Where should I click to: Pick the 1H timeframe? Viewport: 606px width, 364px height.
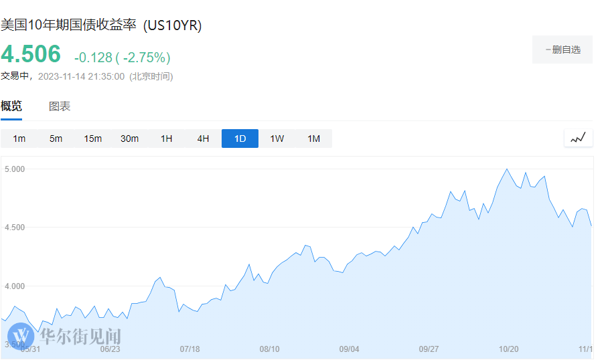[166, 139]
